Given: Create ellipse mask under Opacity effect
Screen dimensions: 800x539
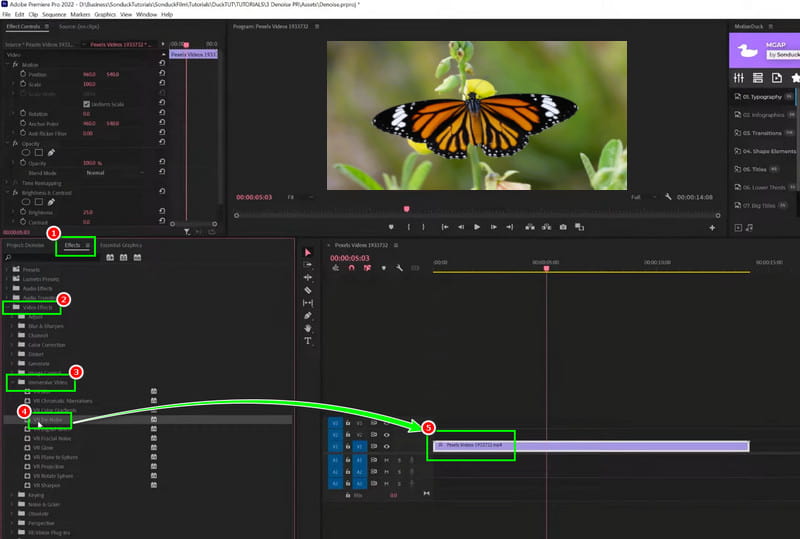Looking at the screenshot, I should pos(26,153).
